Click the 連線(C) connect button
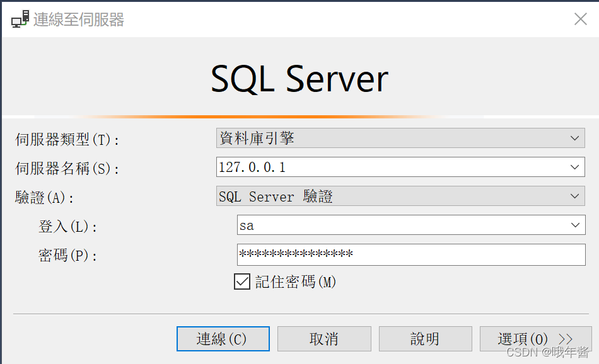This screenshot has height=364, width=599. click(x=223, y=339)
